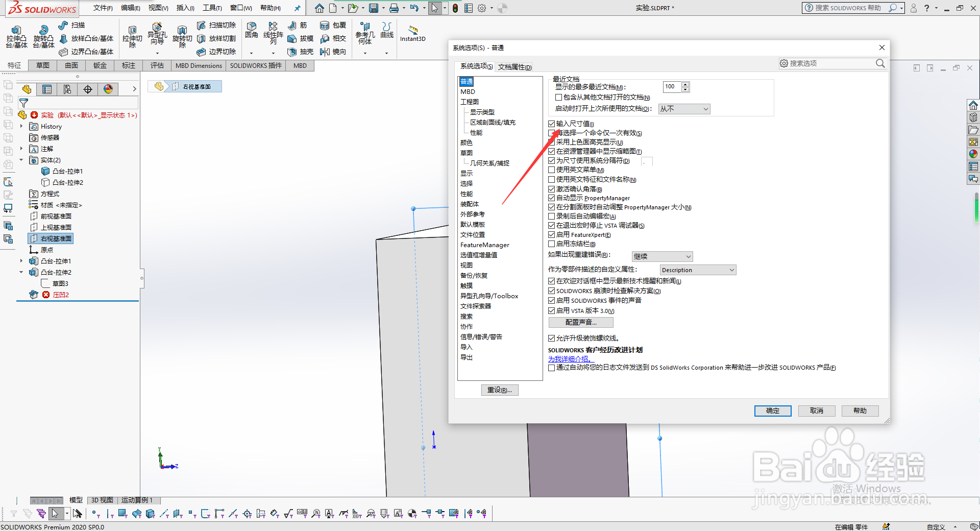Screen dimensions: 980x531
Task: Open the Description custom property dropdown
Action: click(698, 270)
